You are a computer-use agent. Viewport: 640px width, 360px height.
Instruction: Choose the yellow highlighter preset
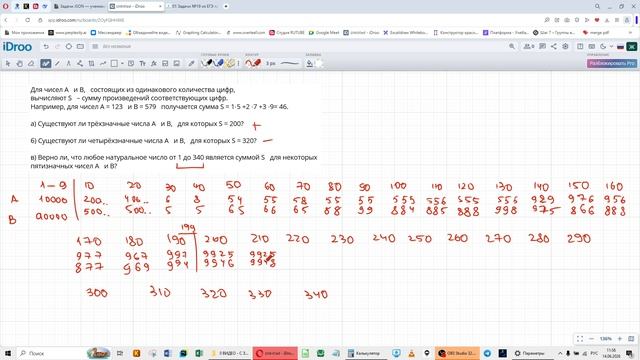tap(231, 63)
